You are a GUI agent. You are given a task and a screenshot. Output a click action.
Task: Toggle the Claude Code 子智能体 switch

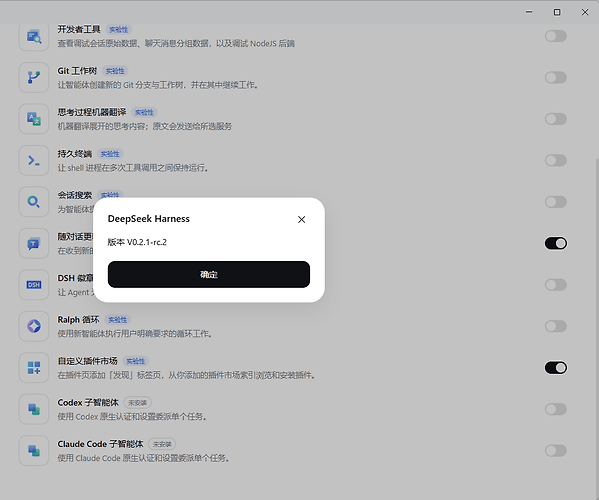point(556,451)
